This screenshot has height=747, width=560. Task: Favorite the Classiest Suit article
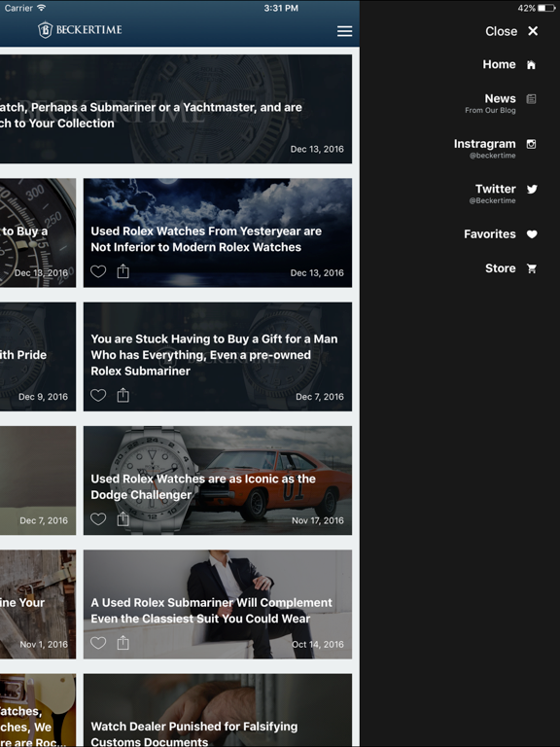click(98, 643)
